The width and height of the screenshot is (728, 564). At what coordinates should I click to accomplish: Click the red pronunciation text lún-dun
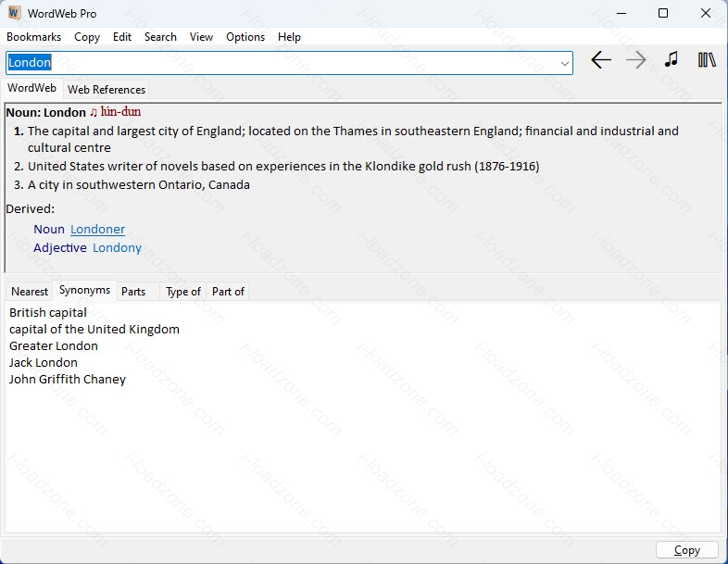point(120,112)
